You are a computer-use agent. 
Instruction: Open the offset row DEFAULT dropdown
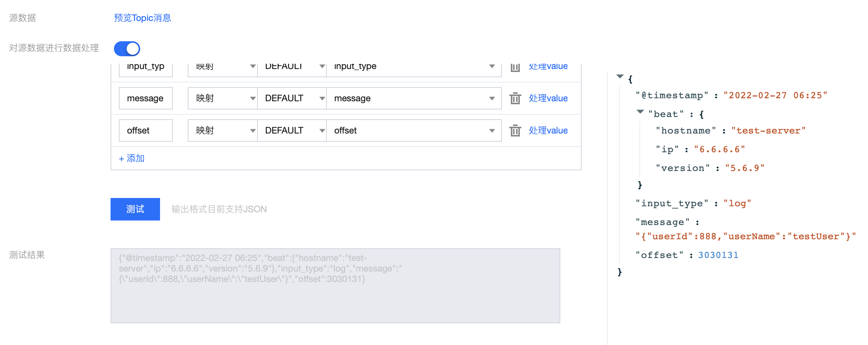point(292,130)
